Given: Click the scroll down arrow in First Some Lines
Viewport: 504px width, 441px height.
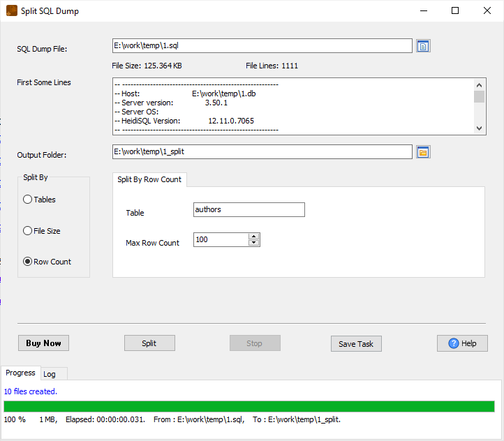Looking at the screenshot, I should tap(479, 128).
